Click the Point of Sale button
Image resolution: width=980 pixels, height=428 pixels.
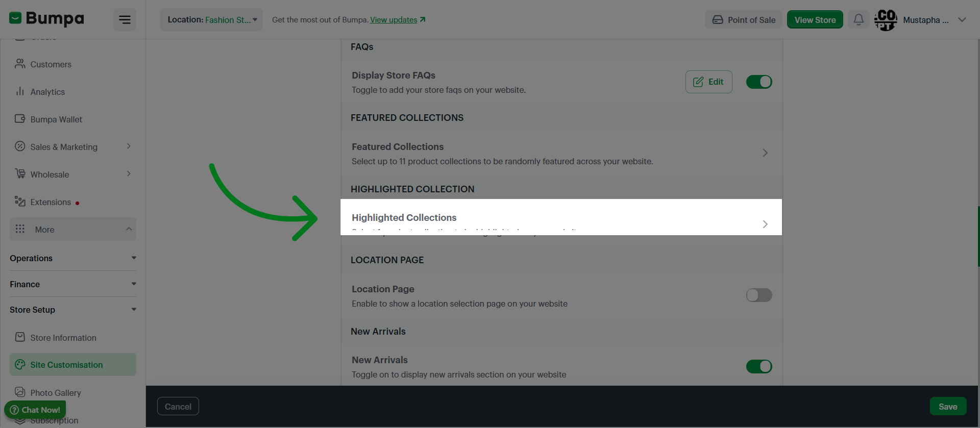coord(744,20)
